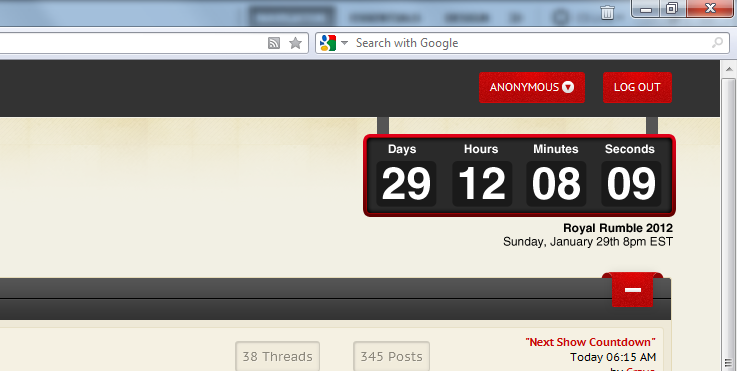
Task: Click the magnifier search icon
Action: (717, 43)
